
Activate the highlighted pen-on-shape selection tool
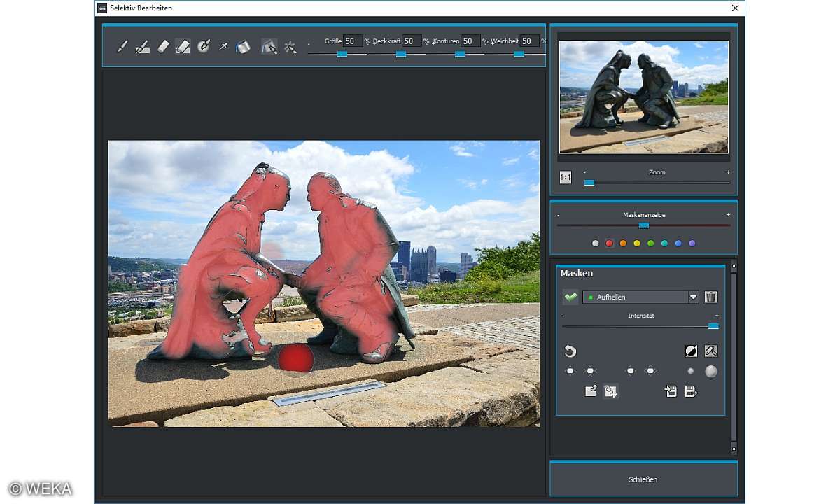[x=269, y=47]
